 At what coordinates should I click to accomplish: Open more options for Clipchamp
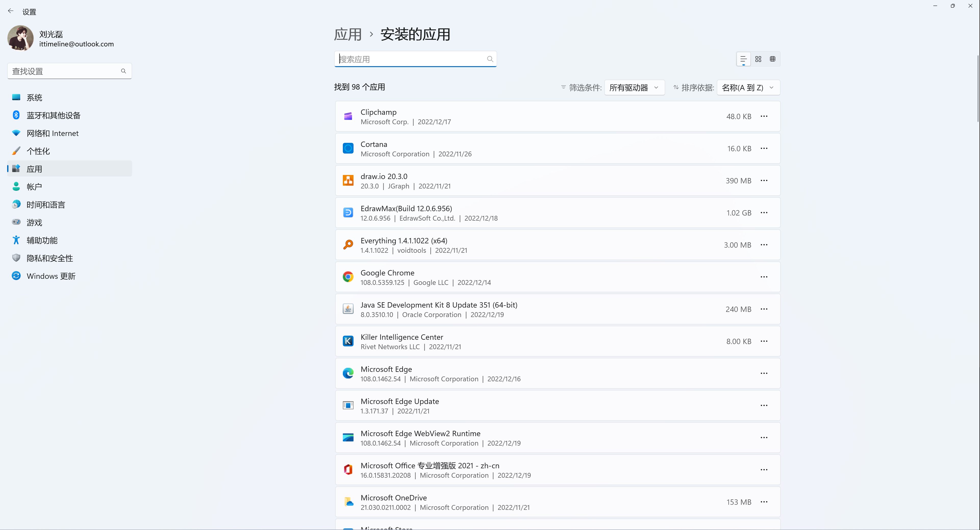(x=764, y=116)
